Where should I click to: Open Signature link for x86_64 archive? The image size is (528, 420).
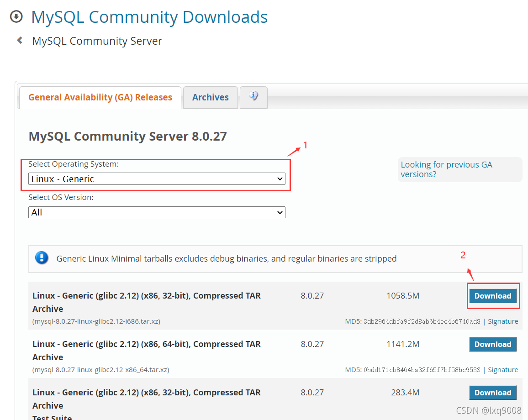coord(503,370)
